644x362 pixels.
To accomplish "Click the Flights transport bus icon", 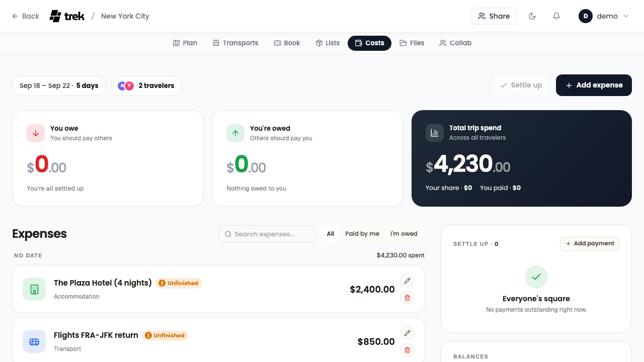I will click(34, 341).
